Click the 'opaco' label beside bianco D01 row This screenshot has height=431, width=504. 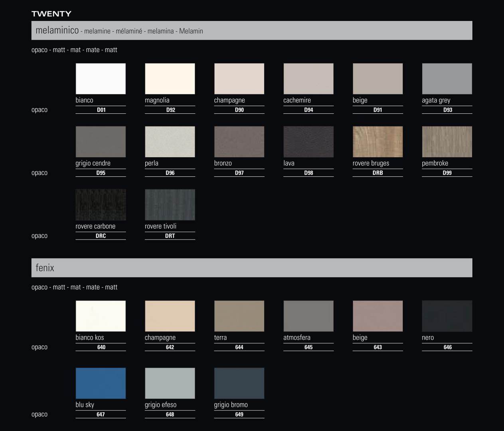[40, 110]
